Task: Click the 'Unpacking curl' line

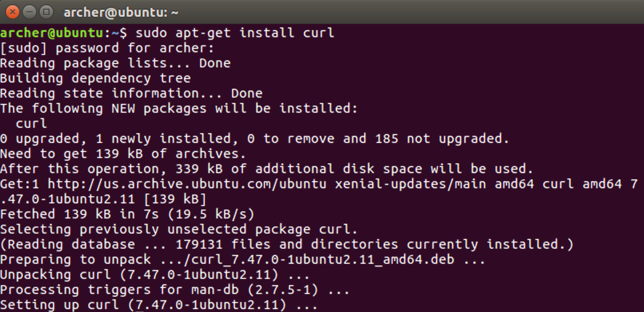Action: coord(155,275)
